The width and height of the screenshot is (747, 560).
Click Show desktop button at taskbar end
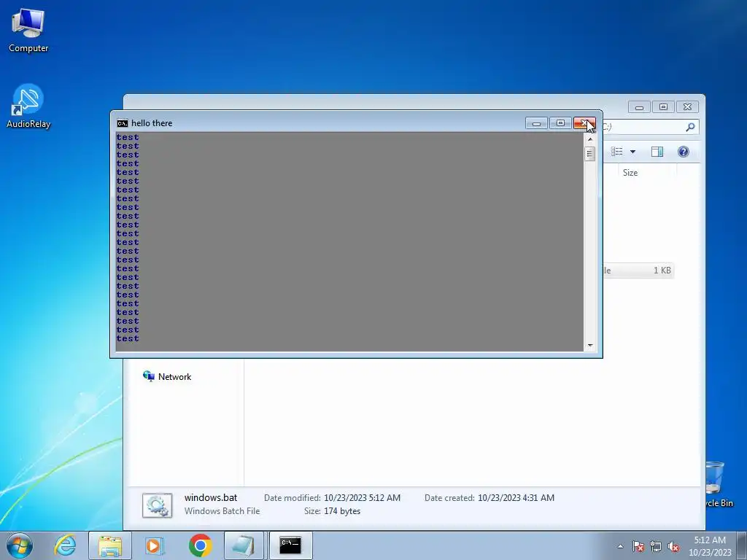click(x=742, y=545)
